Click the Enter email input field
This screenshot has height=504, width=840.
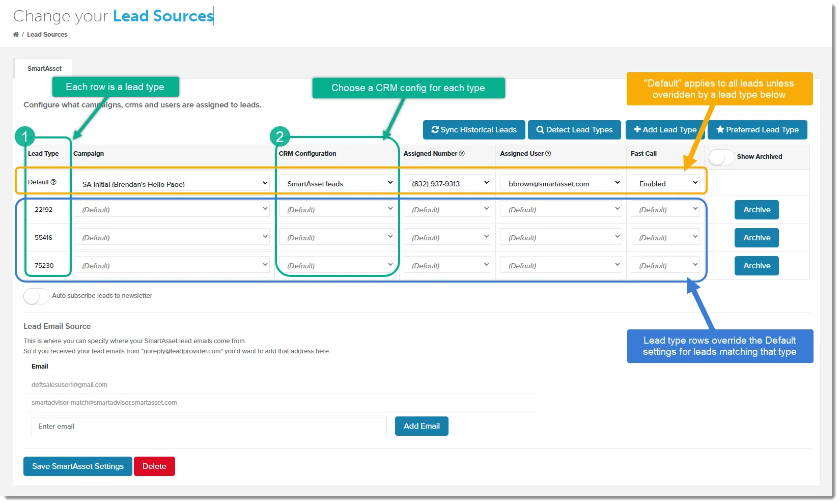pos(209,426)
